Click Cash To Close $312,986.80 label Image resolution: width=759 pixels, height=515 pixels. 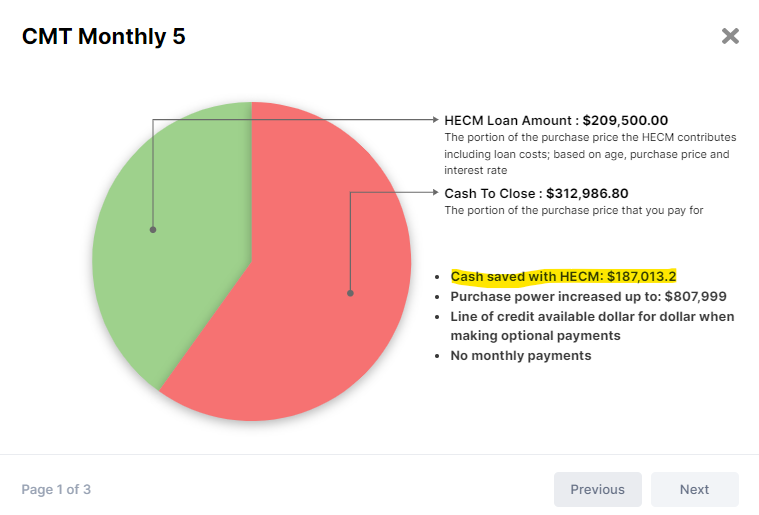536,194
